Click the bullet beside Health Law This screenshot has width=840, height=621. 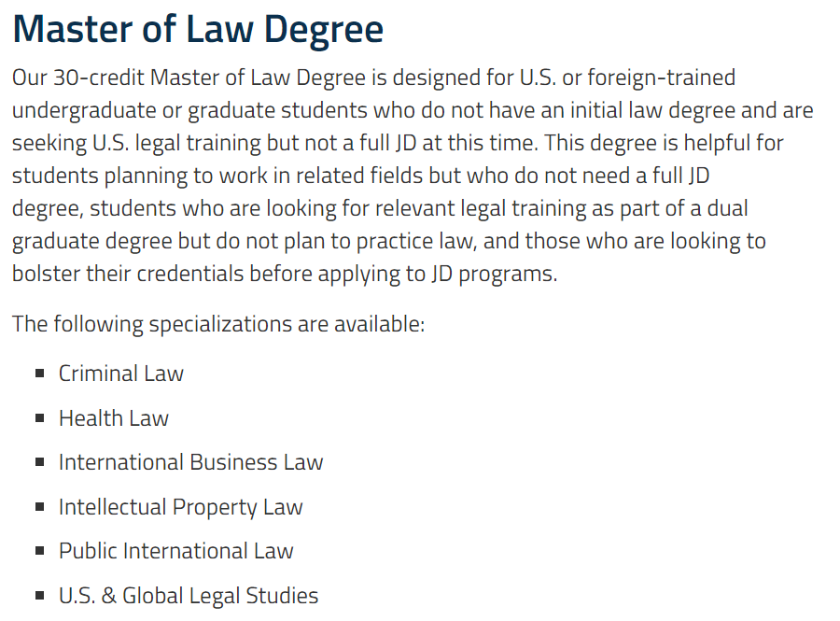click(39, 418)
